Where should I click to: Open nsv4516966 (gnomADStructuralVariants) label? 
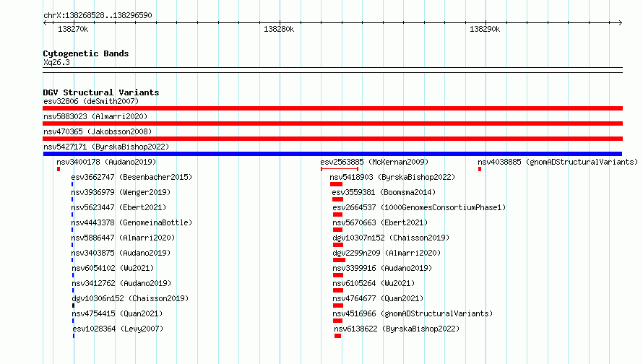click(x=413, y=313)
